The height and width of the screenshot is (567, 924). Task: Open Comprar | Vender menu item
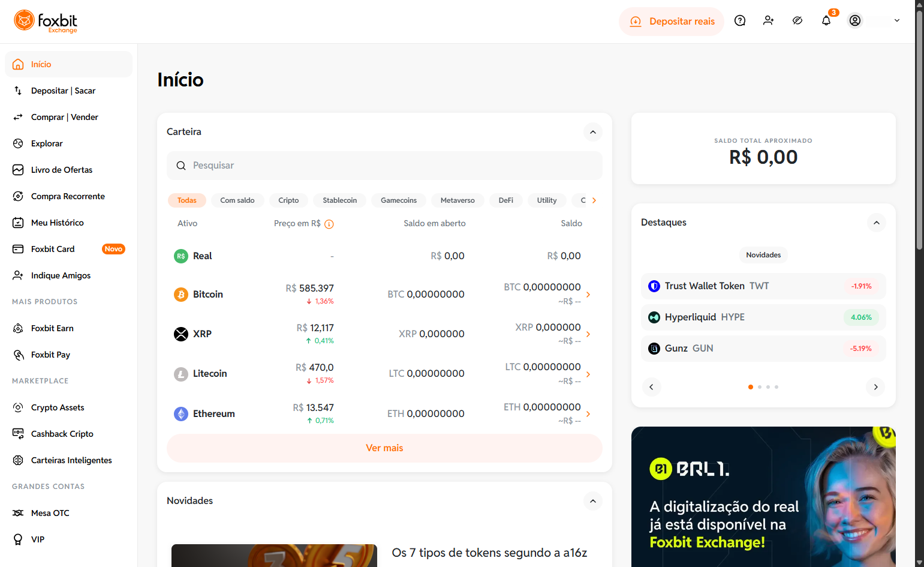coord(68,117)
